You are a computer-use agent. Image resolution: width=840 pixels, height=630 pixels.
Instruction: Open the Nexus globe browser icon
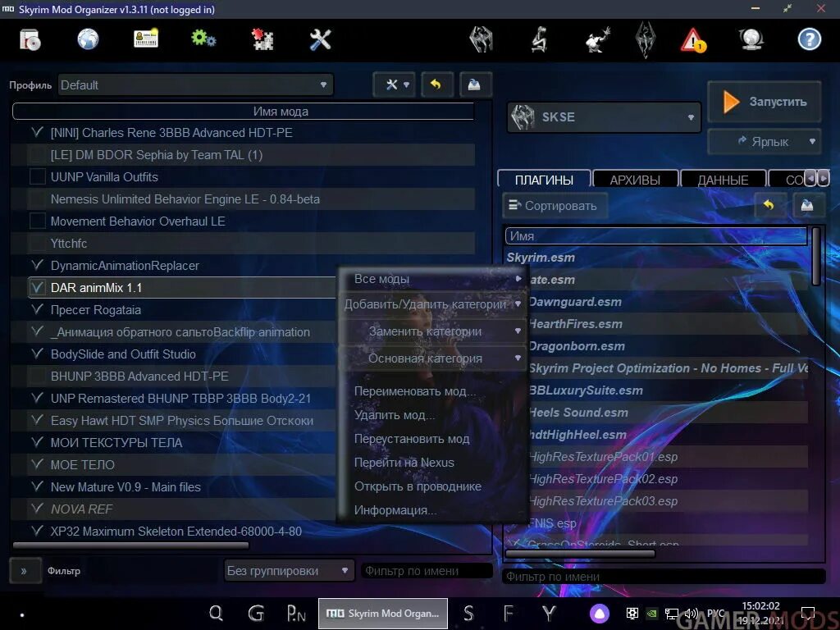pyautogui.click(x=88, y=39)
